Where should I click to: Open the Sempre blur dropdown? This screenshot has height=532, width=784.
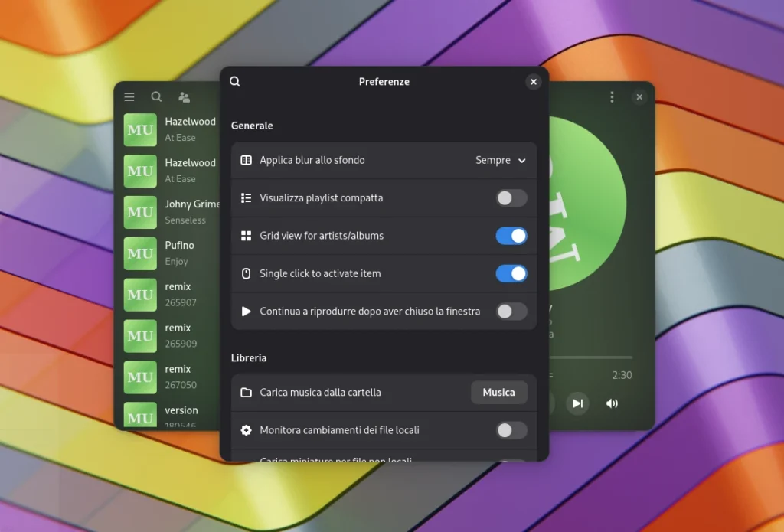[x=501, y=161]
